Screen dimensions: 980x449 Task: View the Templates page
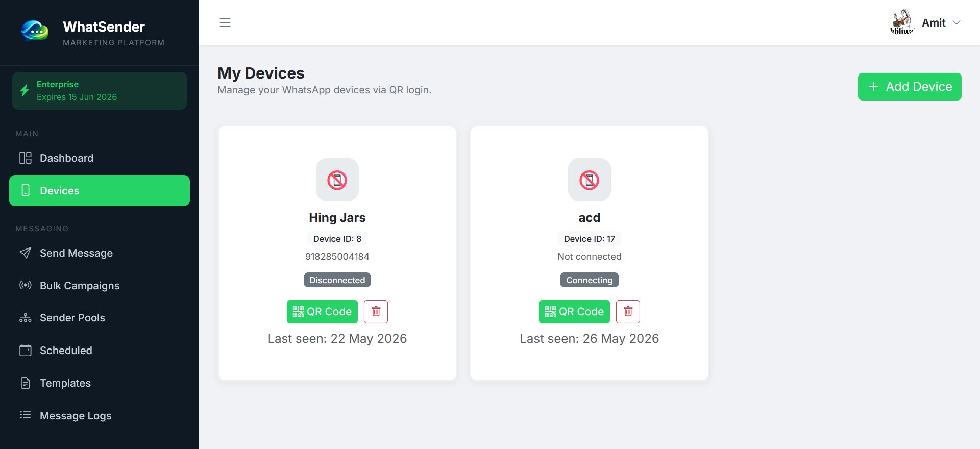(100, 383)
